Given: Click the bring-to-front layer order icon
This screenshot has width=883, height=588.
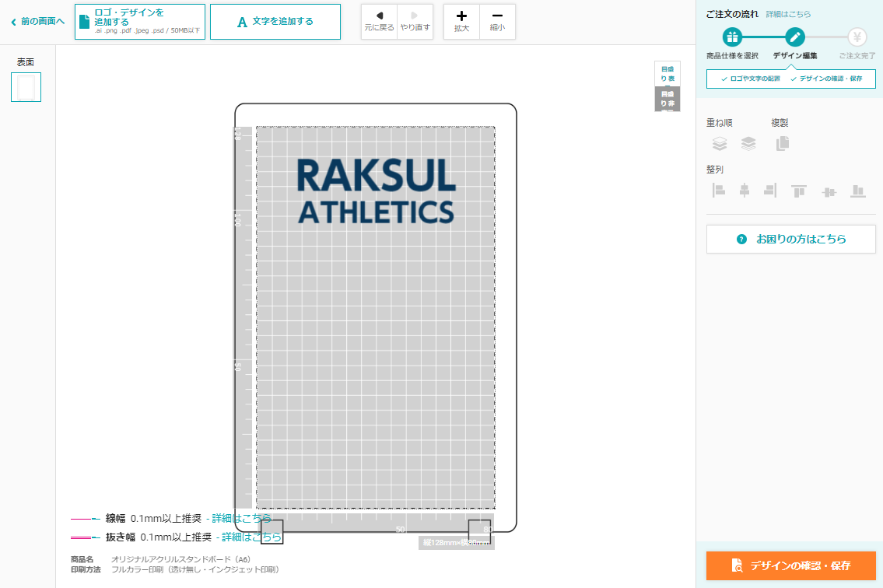Looking at the screenshot, I should [x=720, y=144].
